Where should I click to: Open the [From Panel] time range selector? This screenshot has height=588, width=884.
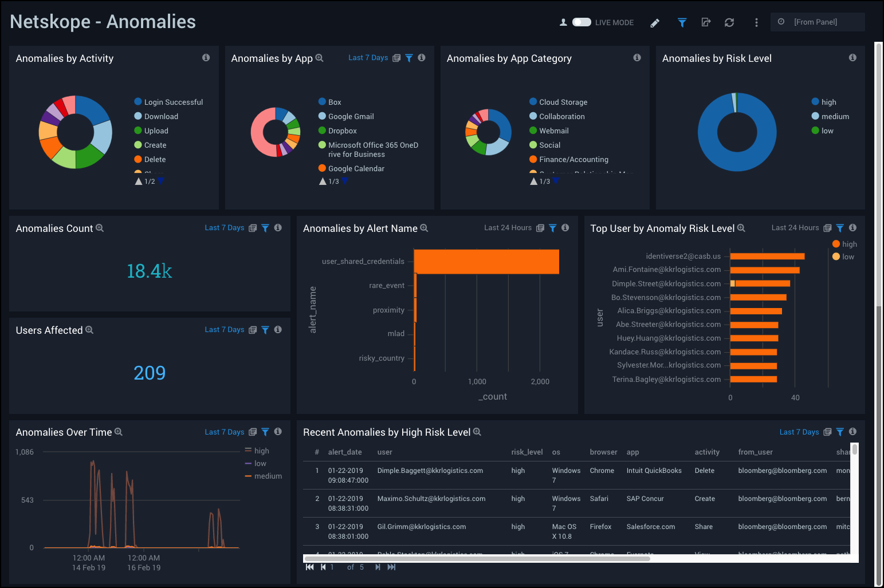pos(818,22)
